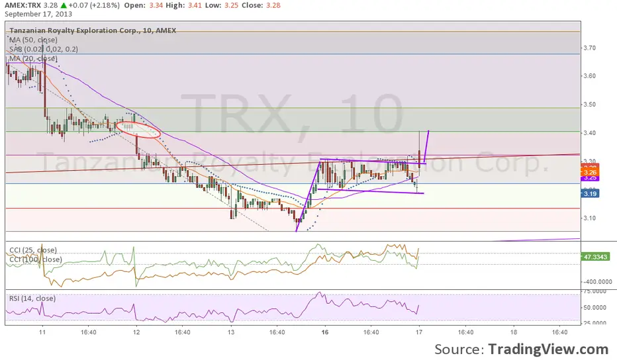Click the date label 17 on time axis
The image size is (617, 364).
(x=419, y=332)
